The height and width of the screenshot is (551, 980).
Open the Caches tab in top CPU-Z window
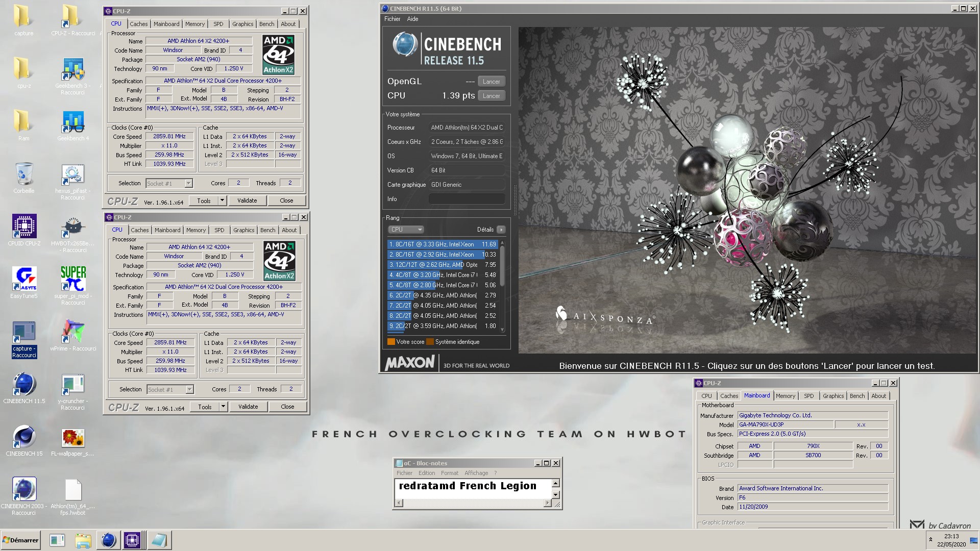138,24
